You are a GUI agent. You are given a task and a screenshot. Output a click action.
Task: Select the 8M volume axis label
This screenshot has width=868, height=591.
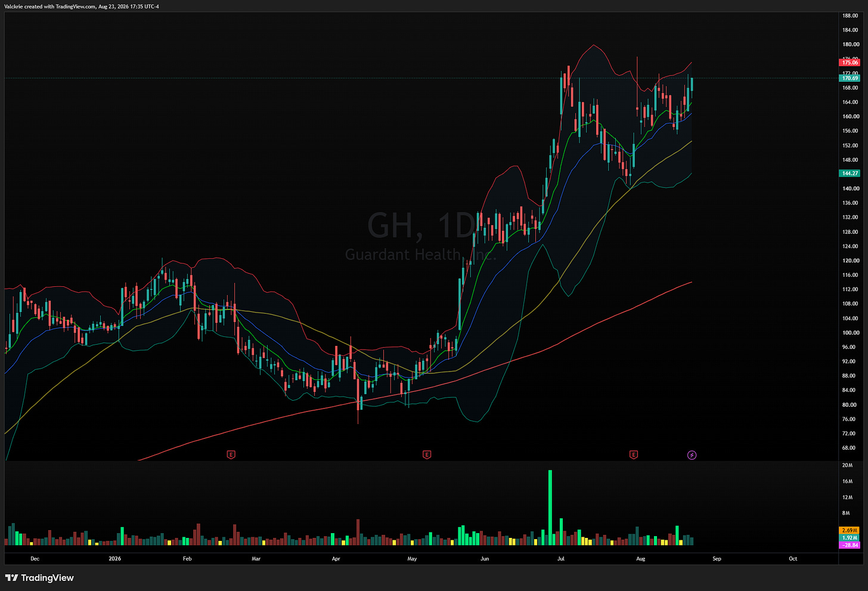(x=846, y=513)
